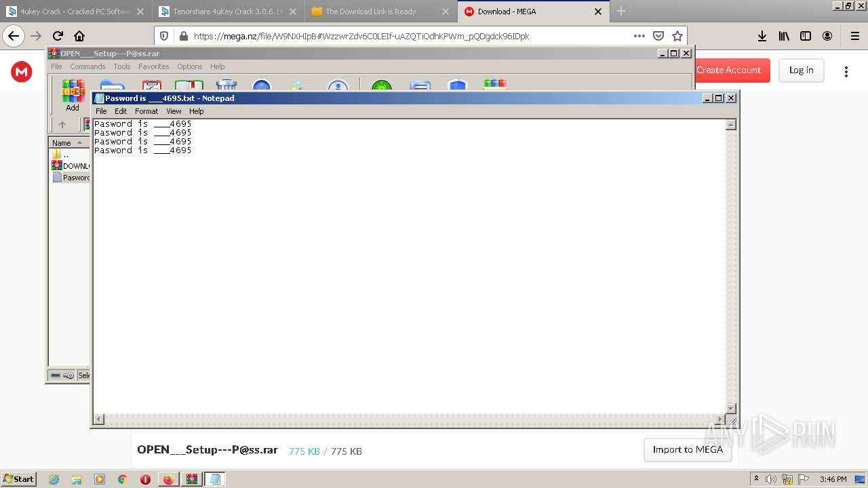Open tracking protection shield icon

[x=164, y=36]
